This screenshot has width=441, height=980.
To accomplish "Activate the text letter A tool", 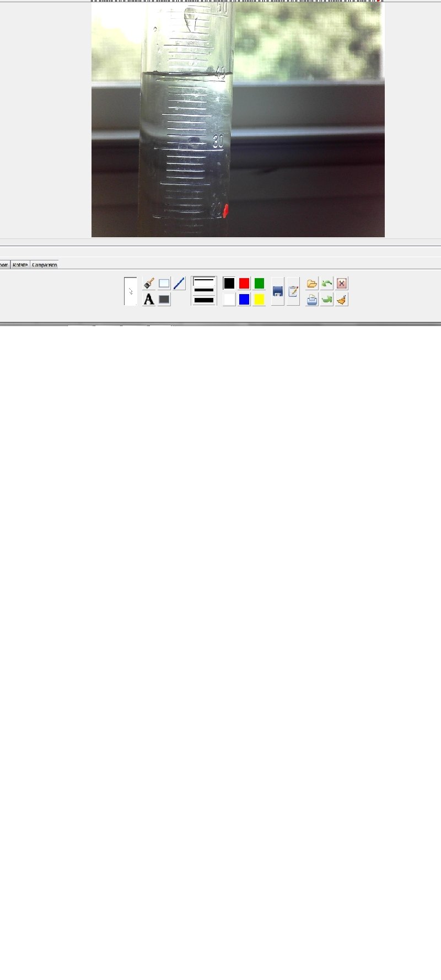I will [148, 300].
